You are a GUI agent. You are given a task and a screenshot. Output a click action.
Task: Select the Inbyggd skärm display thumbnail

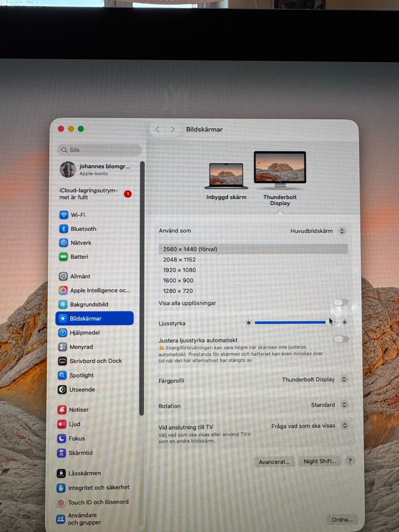click(x=226, y=176)
